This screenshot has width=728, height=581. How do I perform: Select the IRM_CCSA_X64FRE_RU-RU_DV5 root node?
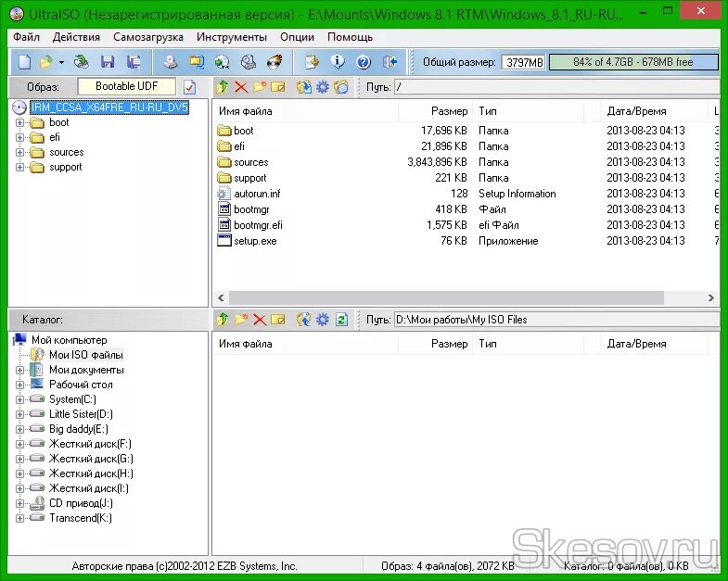coord(109,107)
